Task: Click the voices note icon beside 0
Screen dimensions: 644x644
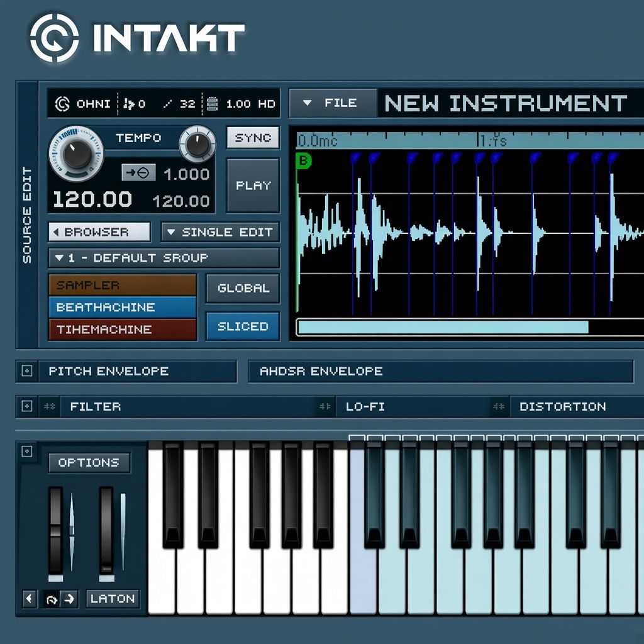Action: [x=129, y=104]
